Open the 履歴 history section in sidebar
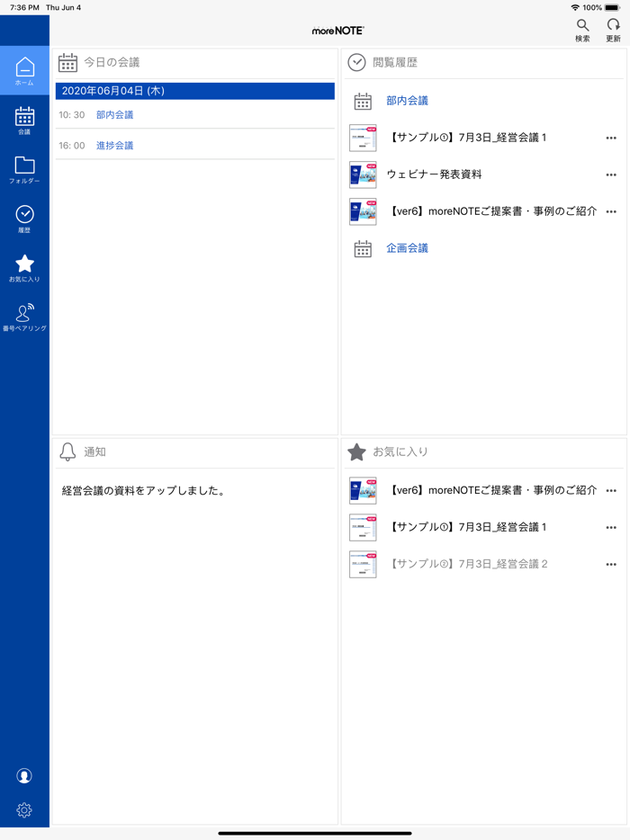630x840 pixels. pyautogui.click(x=24, y=219)
